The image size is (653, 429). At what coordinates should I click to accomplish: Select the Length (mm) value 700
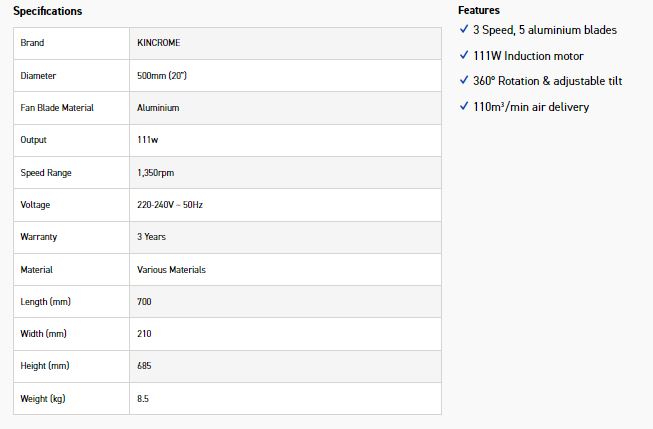144,302
